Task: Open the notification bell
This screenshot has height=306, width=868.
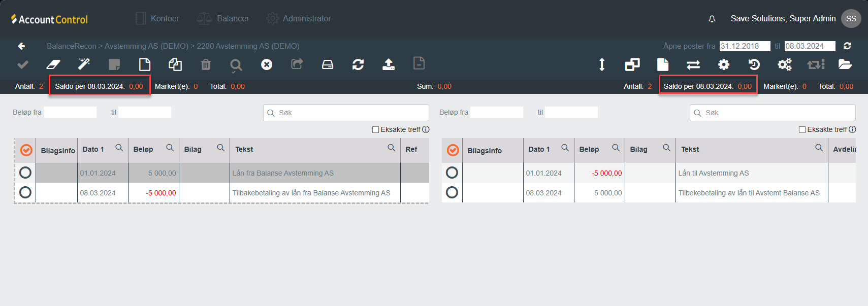Action: coord(712,19)
